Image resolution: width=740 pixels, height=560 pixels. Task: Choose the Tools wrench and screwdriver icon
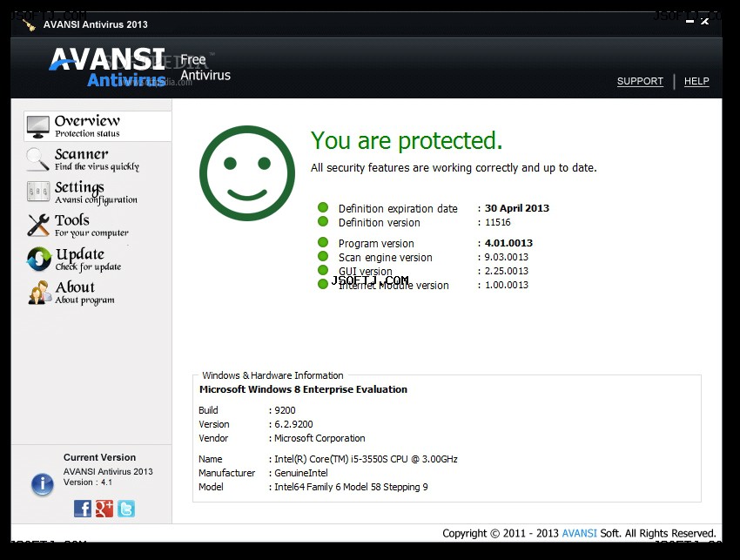click(38, 225)
